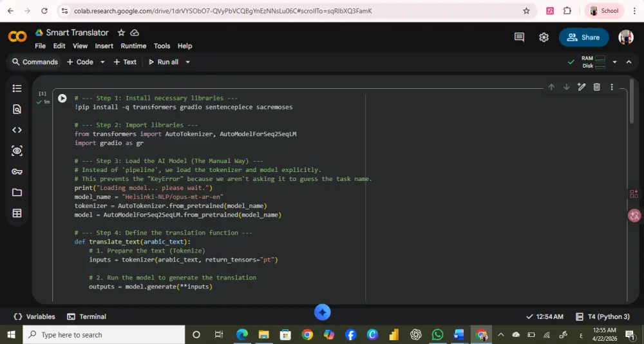The width and height of the screenshot is (644, 344).
Task: Open the browser Extensions puzzle icon
Action: click(x=567, y=11)
